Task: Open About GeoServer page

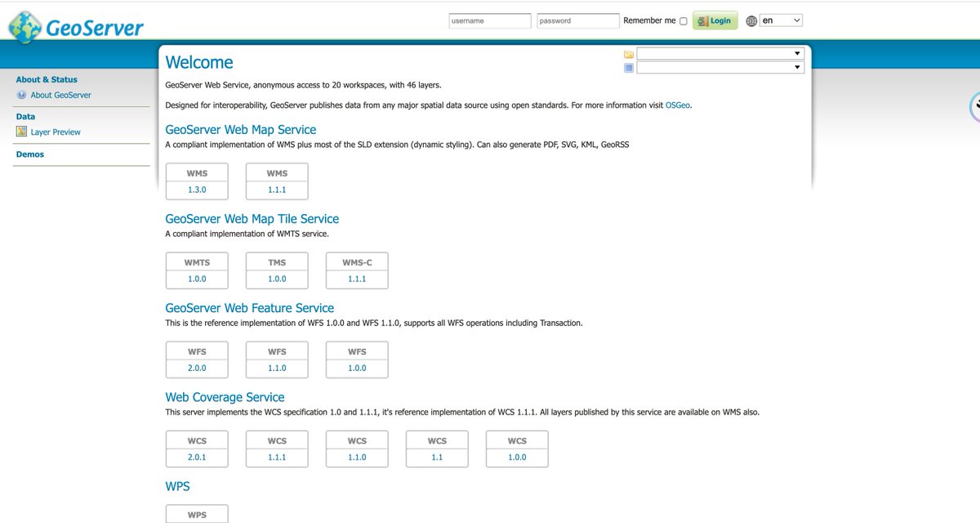Action: [60, 95]
